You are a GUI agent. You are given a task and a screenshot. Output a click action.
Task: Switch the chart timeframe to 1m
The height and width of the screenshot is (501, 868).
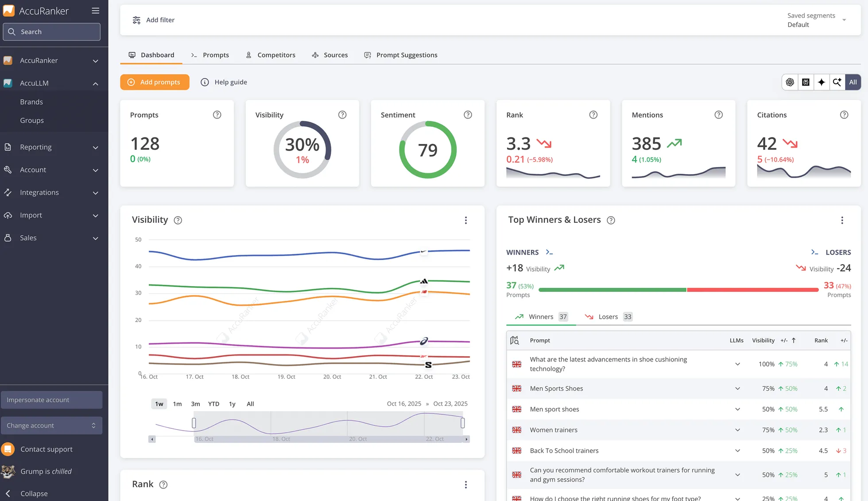tap(177, 404)
